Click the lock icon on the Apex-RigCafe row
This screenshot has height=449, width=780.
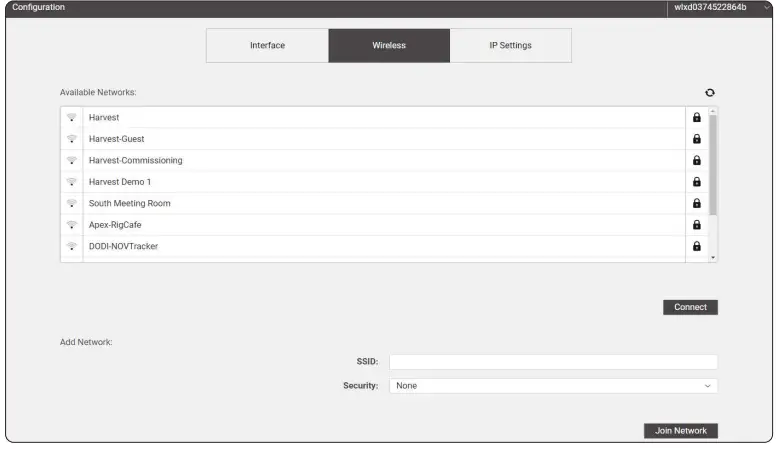coord(696,225)
